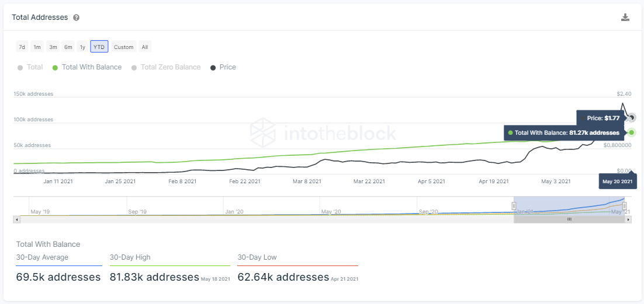
Task: Click the Total Addresses title
Action: (x=40, y=18)
